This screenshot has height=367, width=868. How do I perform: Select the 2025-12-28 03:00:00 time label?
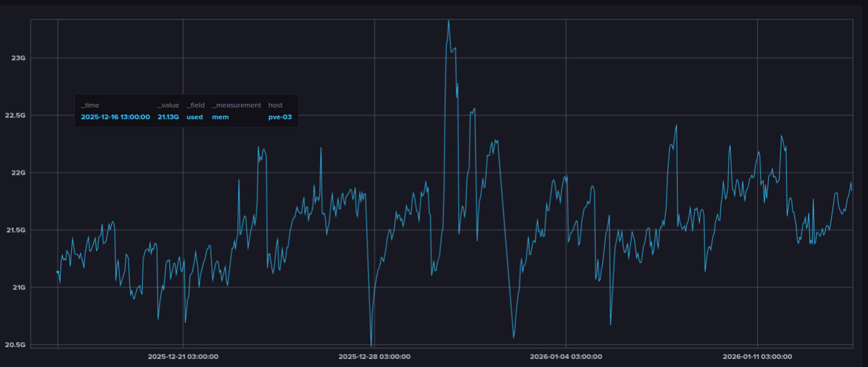[374, 356]
